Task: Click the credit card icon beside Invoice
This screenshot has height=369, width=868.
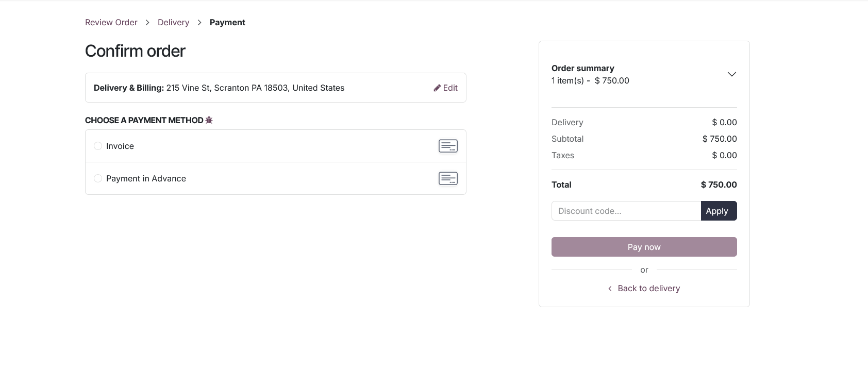Action: coord(448,146)
